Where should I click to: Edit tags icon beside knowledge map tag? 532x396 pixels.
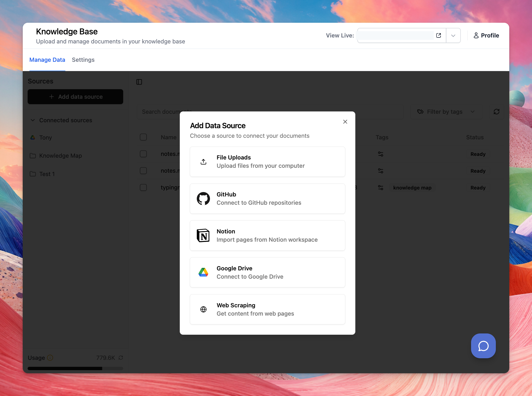coord(381,188)
